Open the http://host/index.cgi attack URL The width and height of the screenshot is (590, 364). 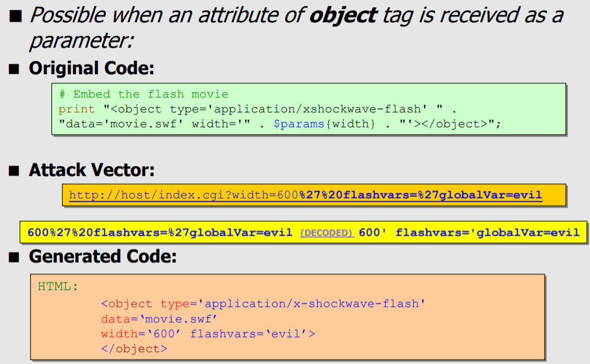305,195
